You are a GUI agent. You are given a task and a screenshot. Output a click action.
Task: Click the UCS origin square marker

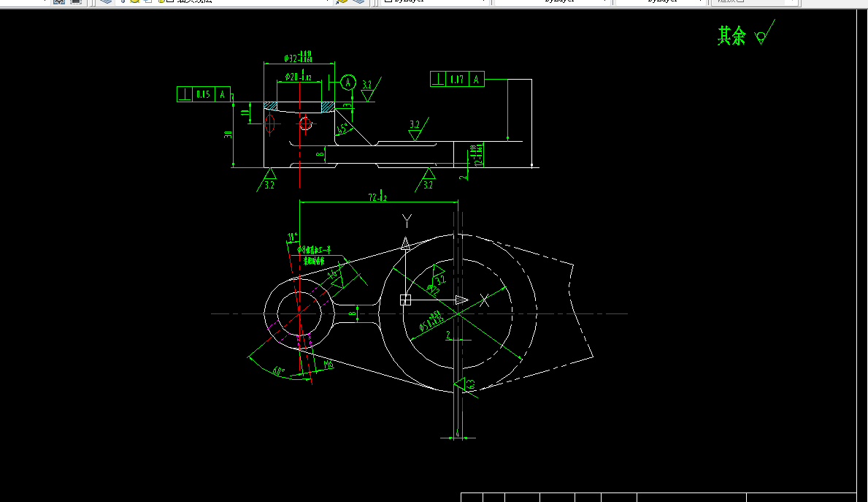pos(405,300)
